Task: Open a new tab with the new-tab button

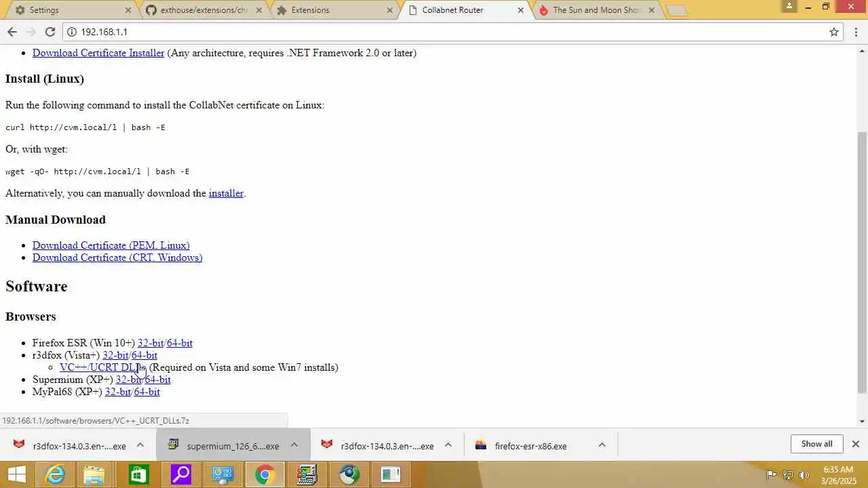Action: pos(676,10)
